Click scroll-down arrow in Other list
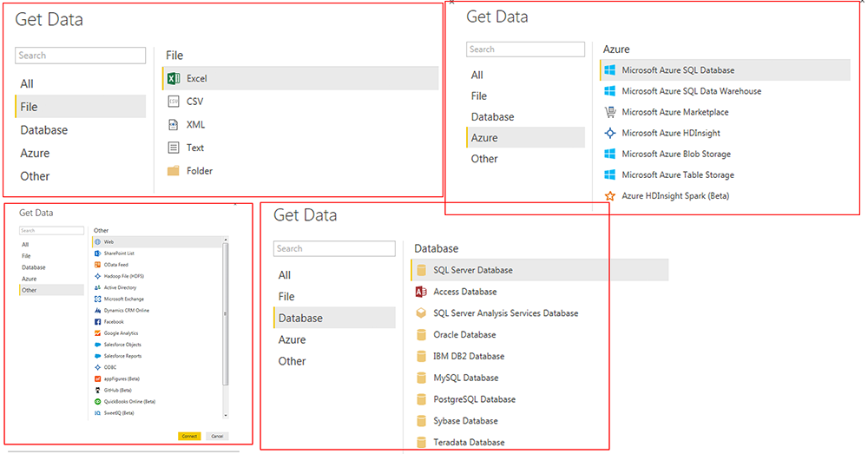868x454 pixels. click(x=226, y=415)
